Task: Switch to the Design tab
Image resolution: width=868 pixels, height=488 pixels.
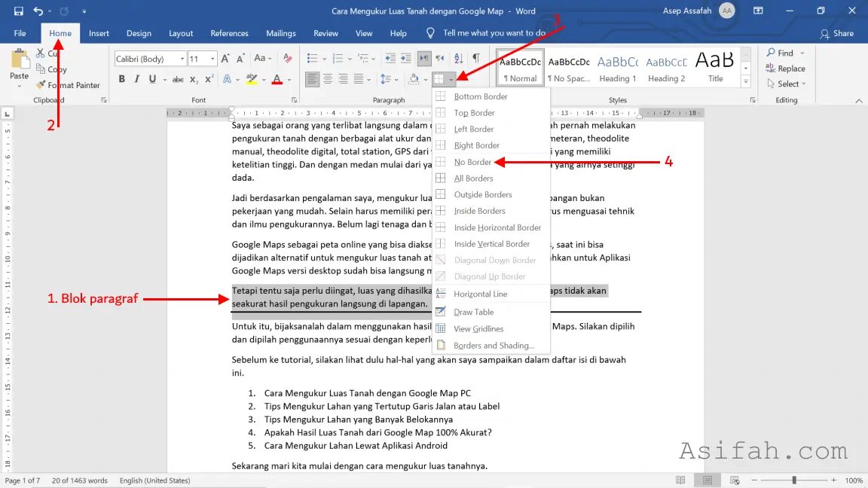Action: pyautogui.click(x=139, y=33)
